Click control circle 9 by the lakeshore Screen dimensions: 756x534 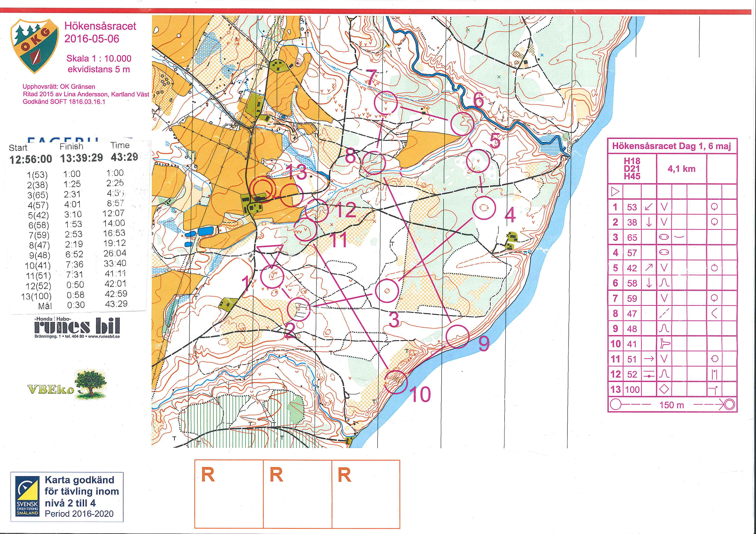458,336
